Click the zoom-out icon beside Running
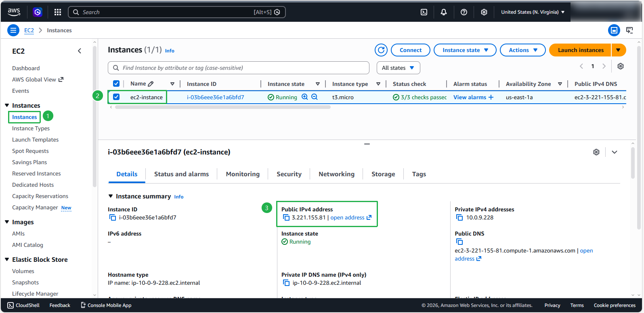The width and height of the screenshot is (644, 313). click(x=315, y=97)
